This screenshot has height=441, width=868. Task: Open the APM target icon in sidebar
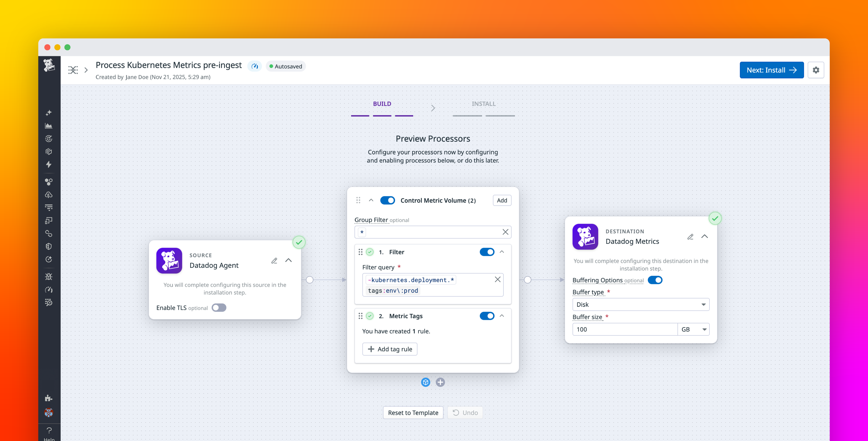pyautogui.click(x=49, y=138)
